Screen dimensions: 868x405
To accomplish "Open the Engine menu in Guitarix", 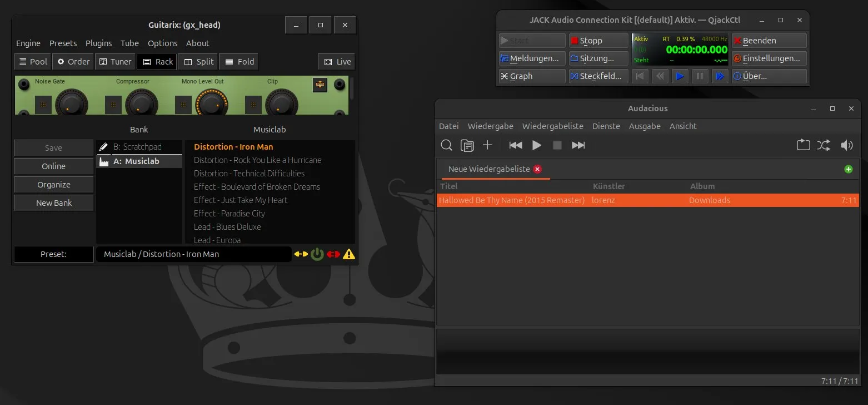I will coord(28,43).
